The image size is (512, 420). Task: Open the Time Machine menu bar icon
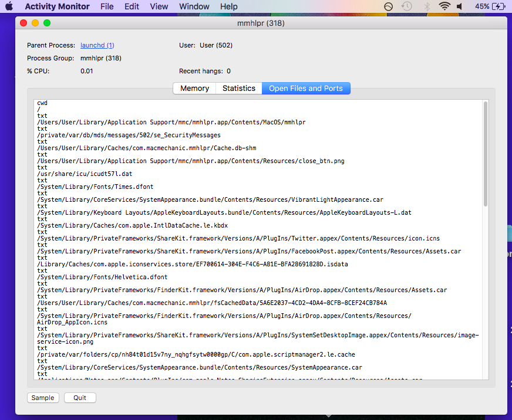point(406,6)
